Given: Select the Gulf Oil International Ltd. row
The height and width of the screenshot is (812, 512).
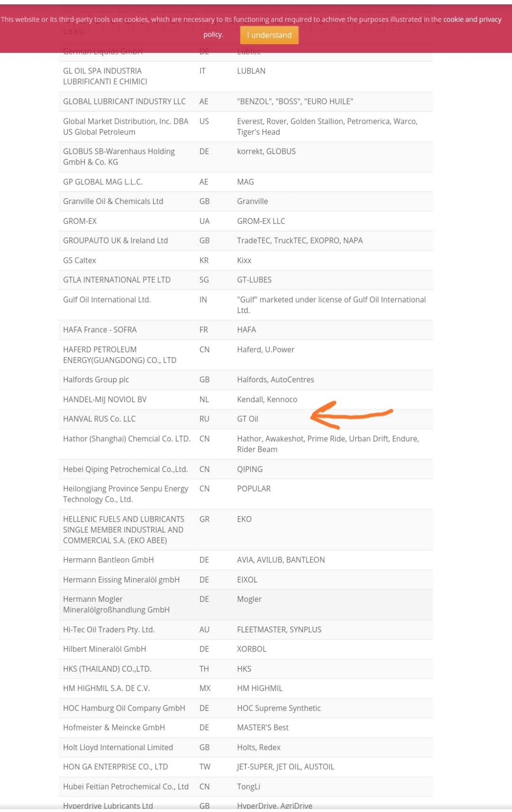Looking at the screenshot, I should pyautogui.click(x=246, y=305).
